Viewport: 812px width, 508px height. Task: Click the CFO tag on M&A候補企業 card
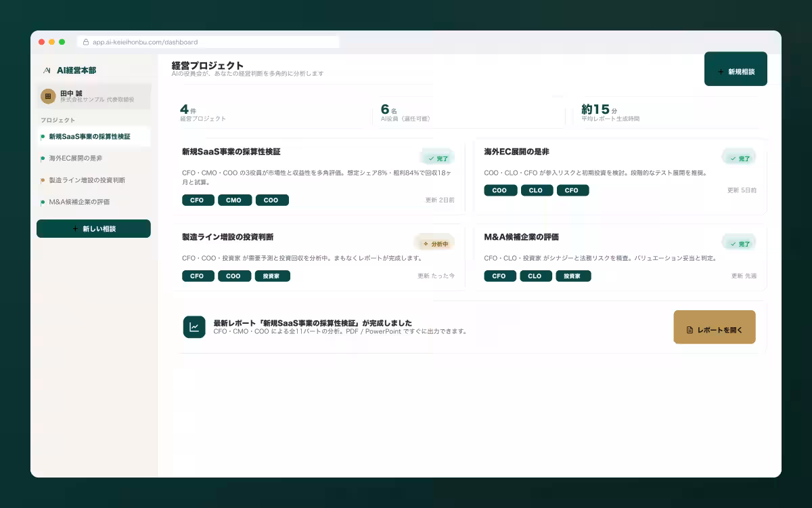tap(499, 276)
